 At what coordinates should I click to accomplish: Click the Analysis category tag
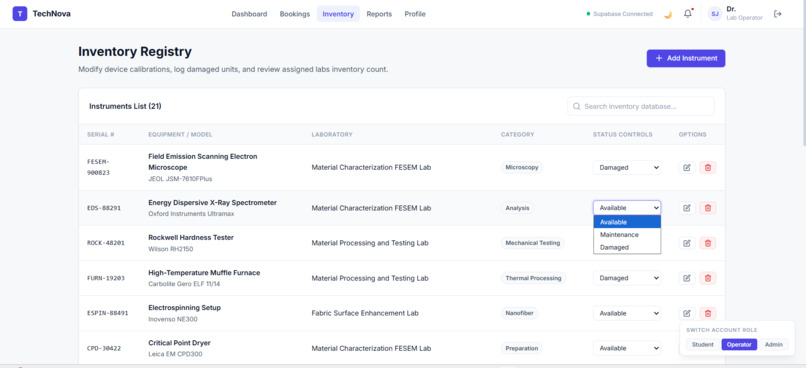518,208
